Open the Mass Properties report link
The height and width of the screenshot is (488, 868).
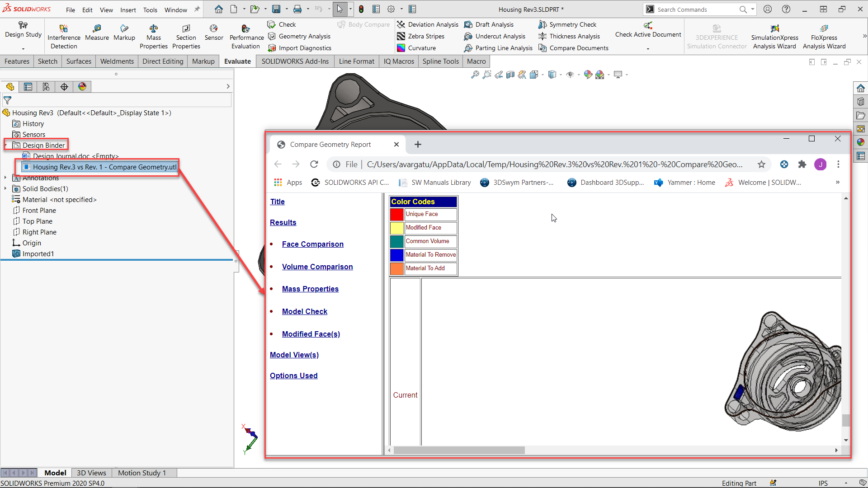[x=310, y=289]
